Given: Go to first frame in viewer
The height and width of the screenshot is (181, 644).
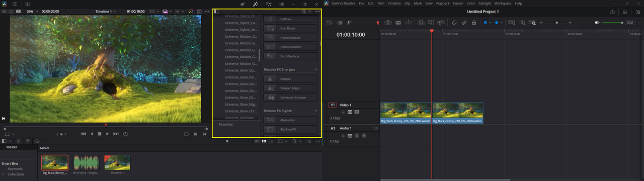Looking at the screenshot, I should click(84, 134).
